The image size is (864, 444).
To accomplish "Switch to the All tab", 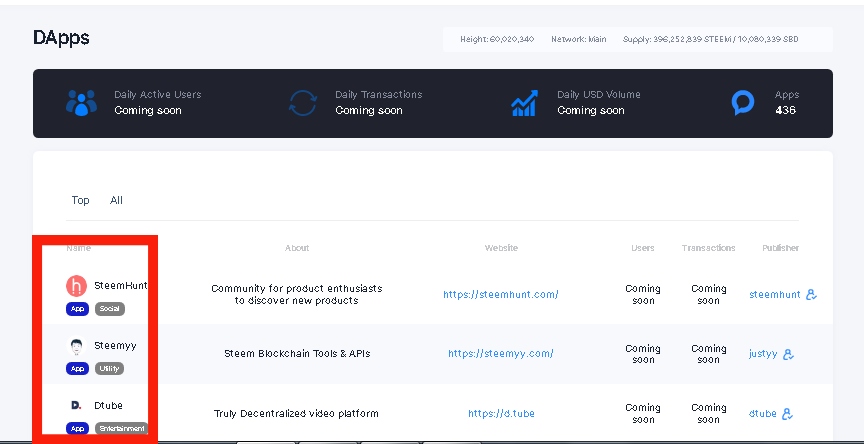I will [x=116, y=201].
